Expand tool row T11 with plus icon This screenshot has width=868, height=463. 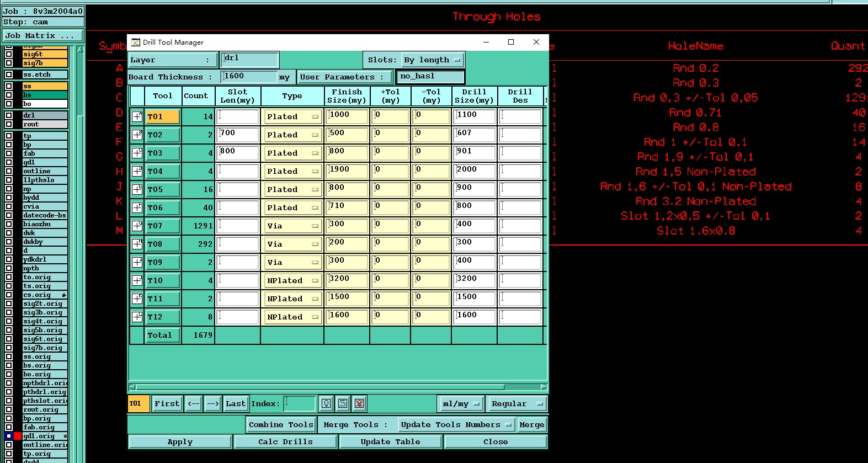coord(137,299)
